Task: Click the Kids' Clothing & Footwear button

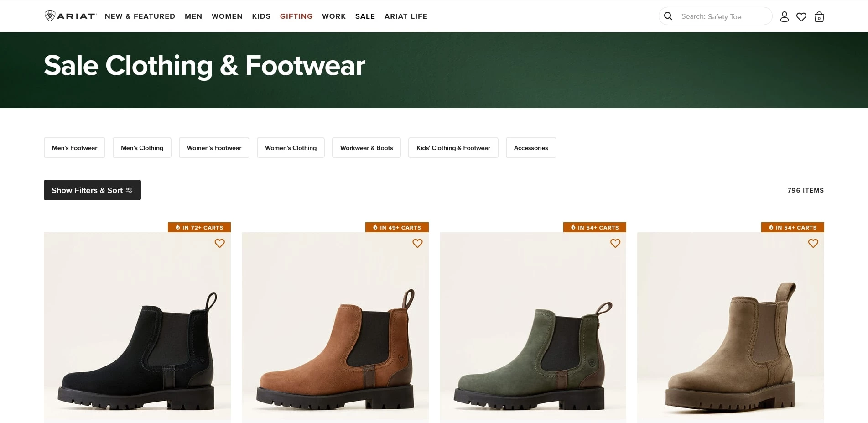Action: [x=453, y=147]
